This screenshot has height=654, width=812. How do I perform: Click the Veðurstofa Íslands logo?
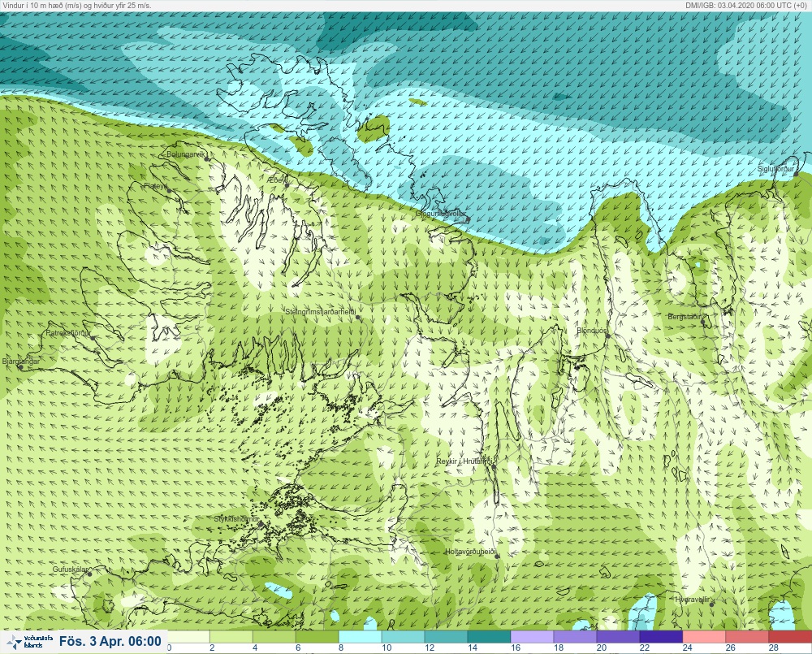point(28,642)
